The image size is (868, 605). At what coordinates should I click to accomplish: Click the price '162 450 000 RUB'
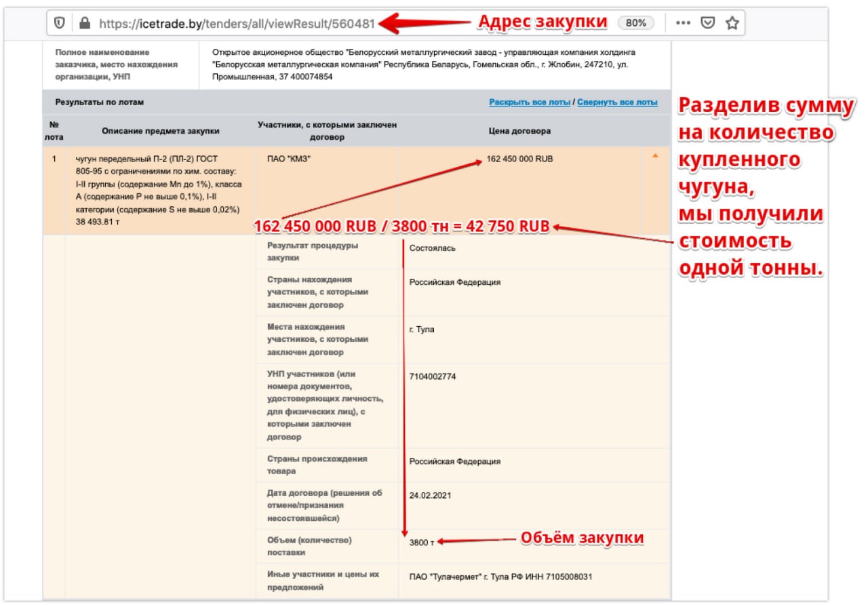pyautogui.click(x=519, y=159)
